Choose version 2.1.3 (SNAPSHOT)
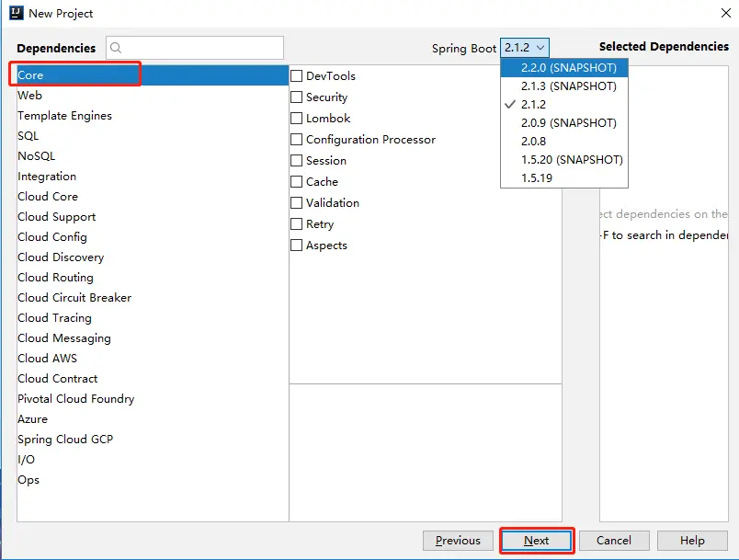 [x=564, y=86]
